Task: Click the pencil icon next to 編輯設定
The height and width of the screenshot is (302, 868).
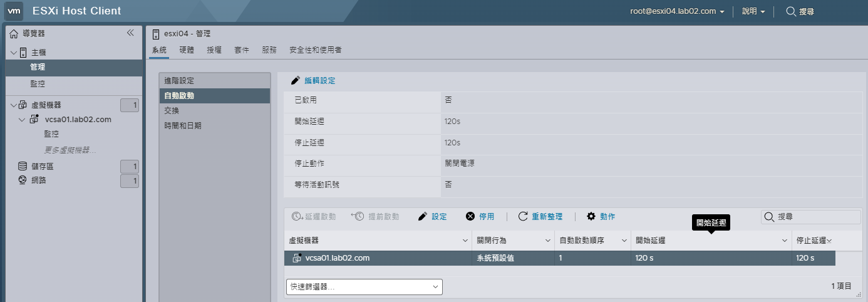Action: tap(296, 81)
